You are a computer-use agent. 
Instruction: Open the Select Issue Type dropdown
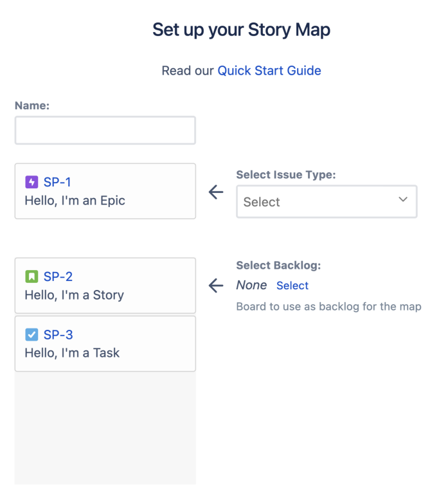(x=327, y=202)
